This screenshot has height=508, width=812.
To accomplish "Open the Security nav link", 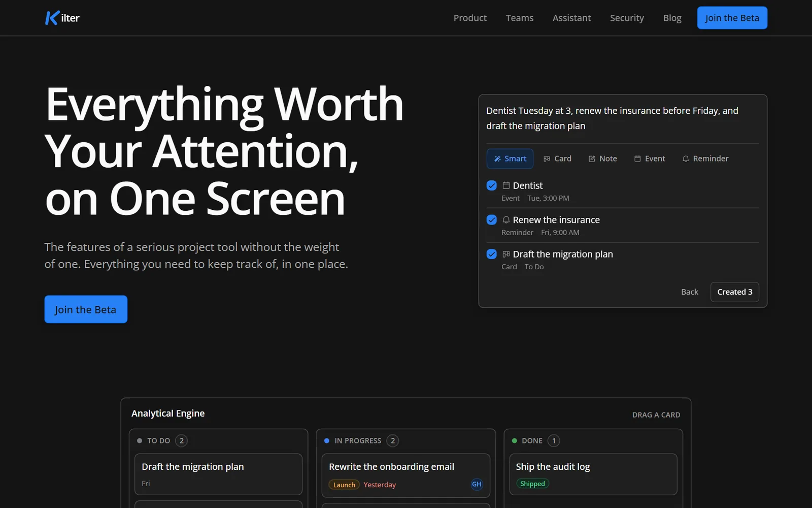I will pyautogui.click(x=627, y=18).
